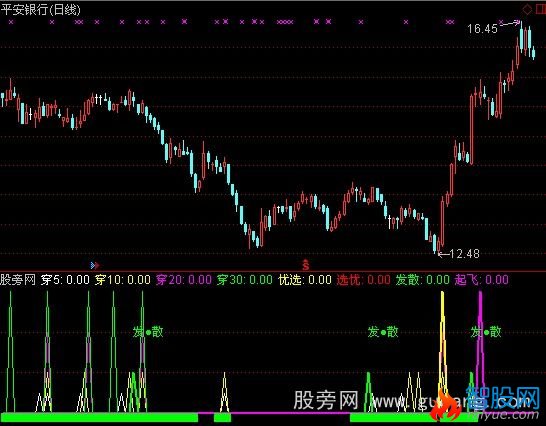This screenshot has height=426, width=546.
Task: Click the red square icon beside the diamond
Action: click(540, 9)
